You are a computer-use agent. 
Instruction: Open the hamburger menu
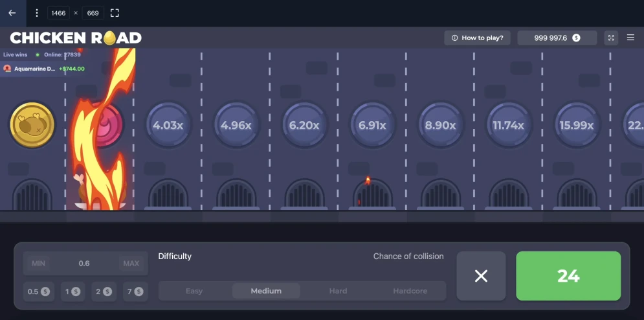coord(630,38)
